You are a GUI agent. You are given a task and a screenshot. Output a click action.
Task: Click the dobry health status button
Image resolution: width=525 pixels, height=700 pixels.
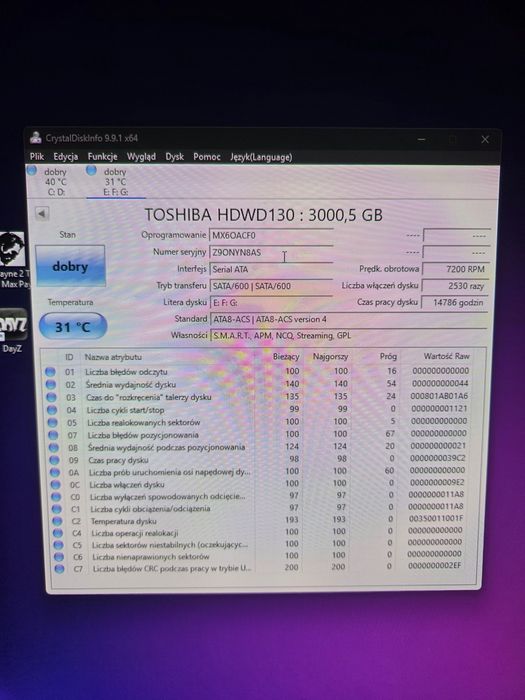[70, 266]
